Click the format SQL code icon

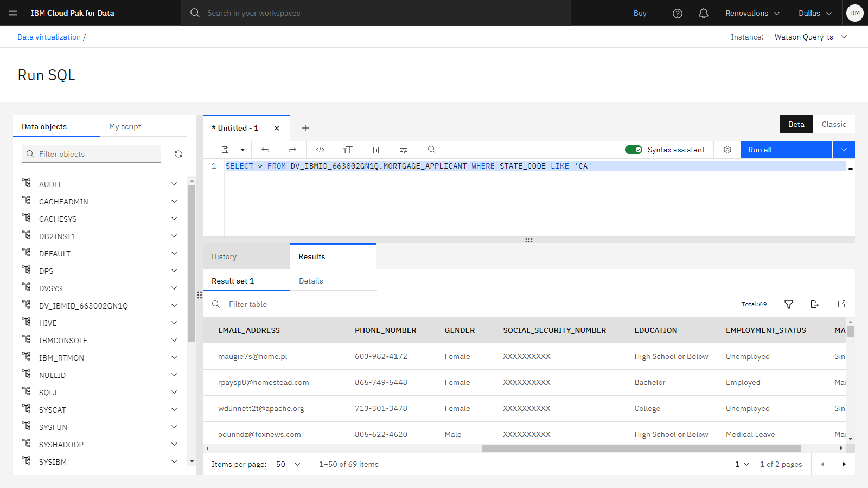(320, 150)
